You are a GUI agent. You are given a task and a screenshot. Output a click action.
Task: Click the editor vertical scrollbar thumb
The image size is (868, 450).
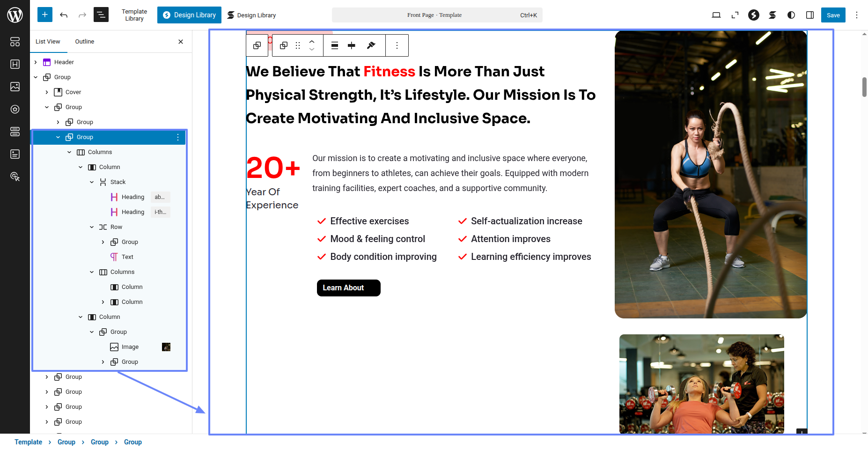tap(864, 87)
